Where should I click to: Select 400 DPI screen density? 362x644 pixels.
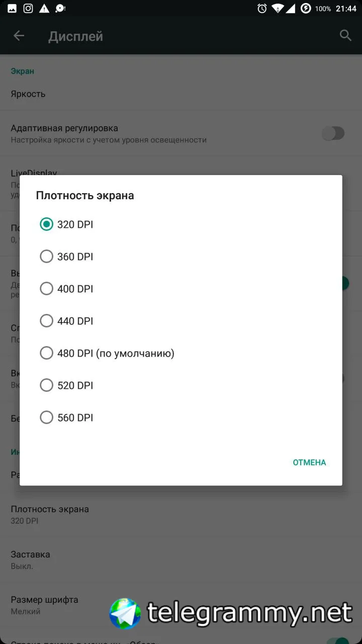click(x=46, y=289)
